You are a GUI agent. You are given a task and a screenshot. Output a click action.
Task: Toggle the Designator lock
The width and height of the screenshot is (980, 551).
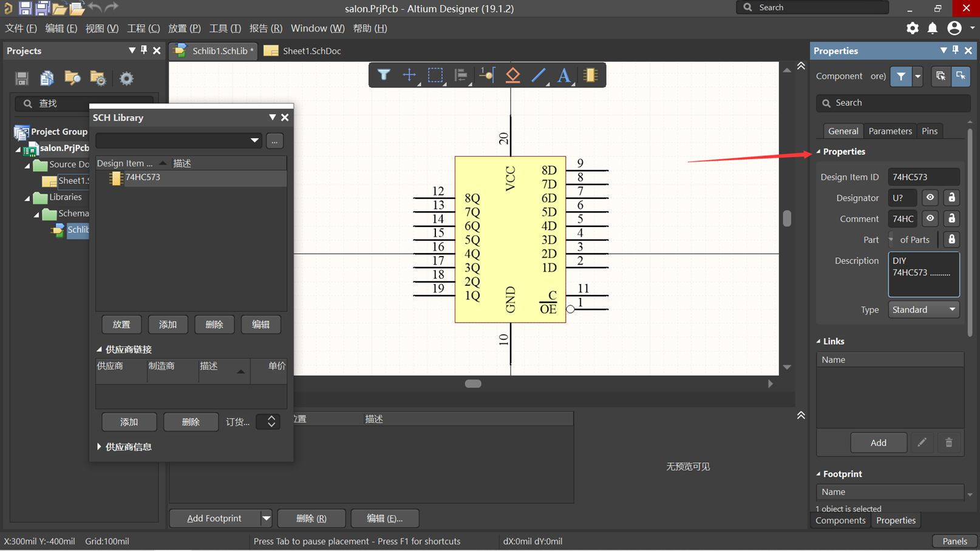(951, 198)
